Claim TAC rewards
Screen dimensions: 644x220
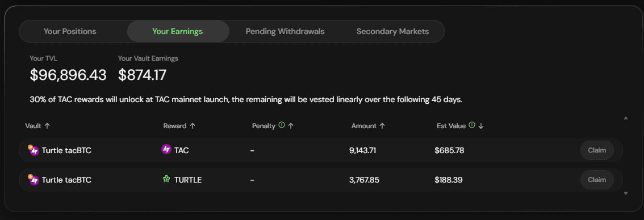click(x=597, y=150)
